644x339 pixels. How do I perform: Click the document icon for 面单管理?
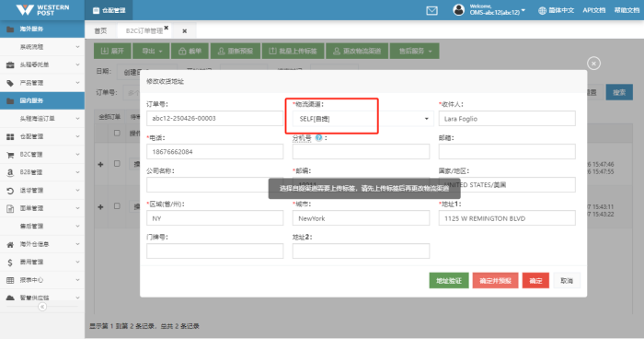(x=10, y=208)
